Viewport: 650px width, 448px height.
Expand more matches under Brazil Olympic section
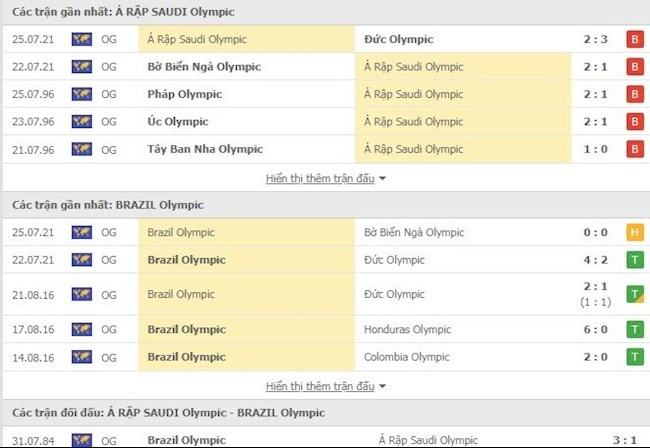tap(319, 386)
